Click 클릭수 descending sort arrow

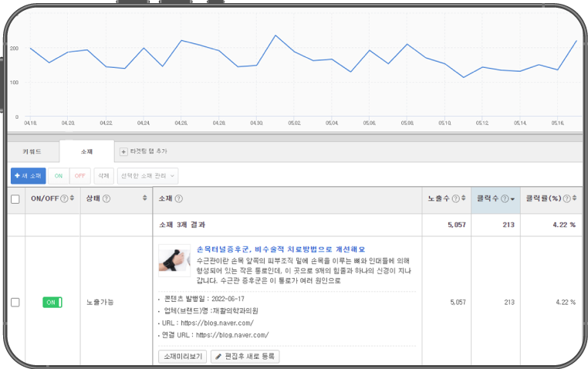point(512,199)
